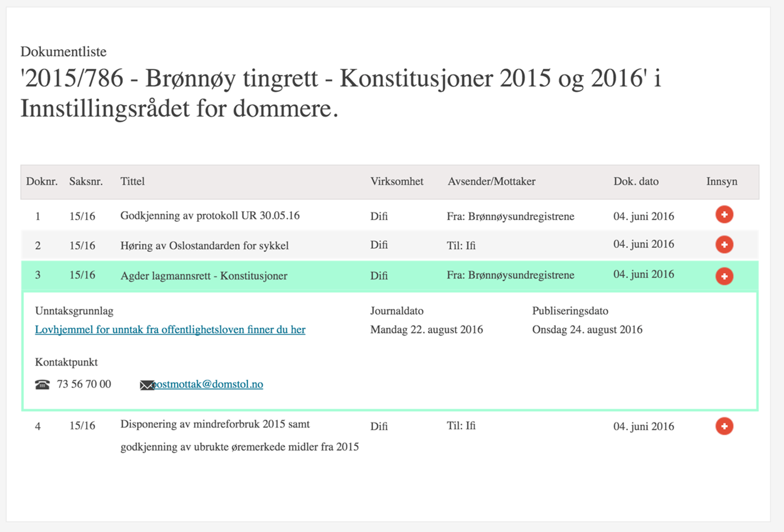Click the telephone icon under Kontaktpunkt
The width and height of the screenshot is (784, 532).
42,384
